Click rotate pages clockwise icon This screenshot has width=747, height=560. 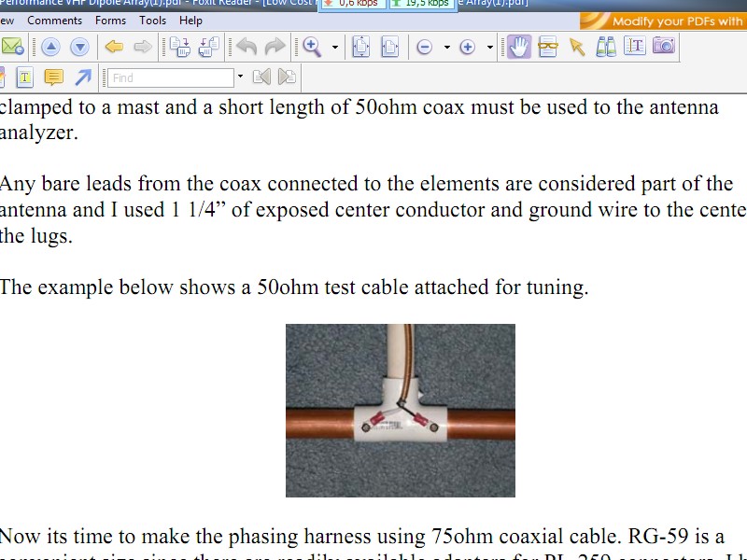point(180,47)
